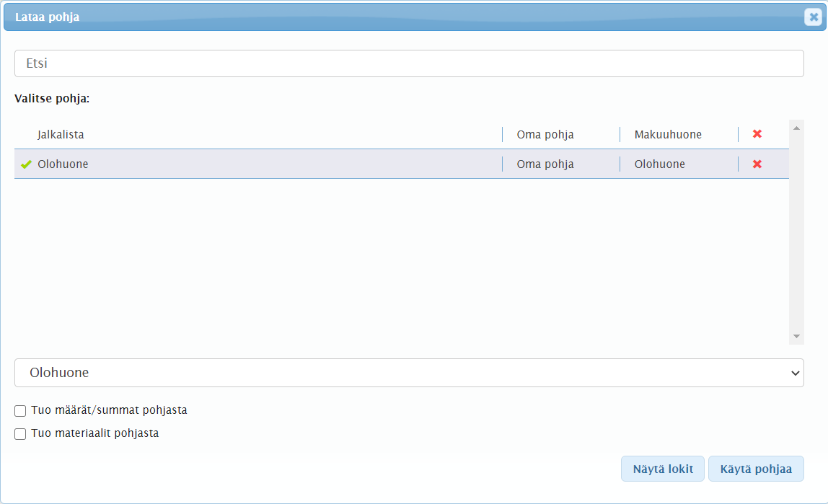Click the template list scroll-down arrow
The width and height of the screenshot is (828, 504).
click(x=796, y=337)
